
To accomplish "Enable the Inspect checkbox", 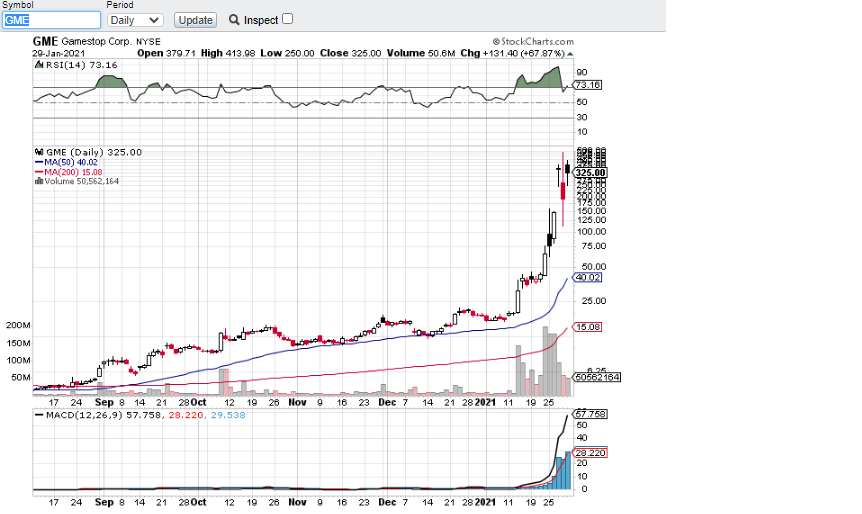I will (x=288, y=19).
